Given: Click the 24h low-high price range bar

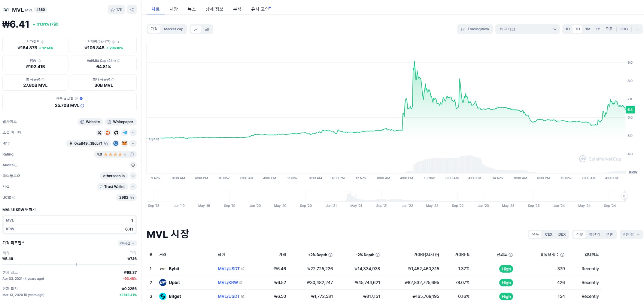Looking at the screenshot, I should (x=69, y=264).
